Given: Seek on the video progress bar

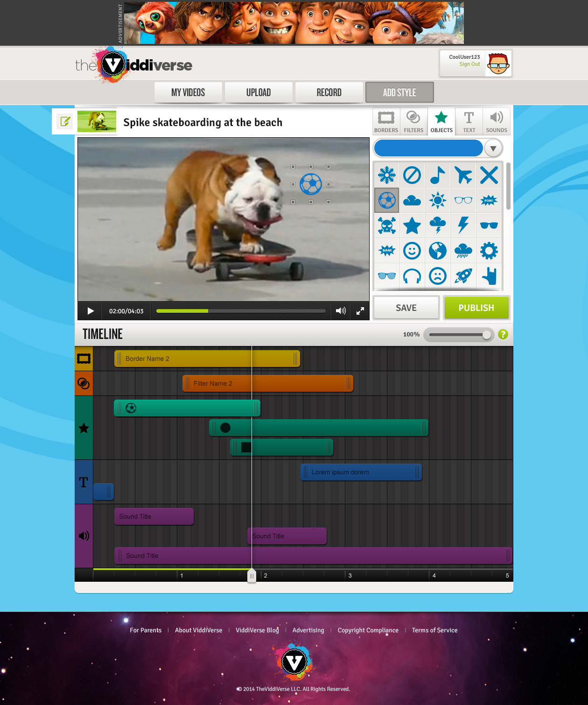Looking at the screenshot, I should pos(241,311).
